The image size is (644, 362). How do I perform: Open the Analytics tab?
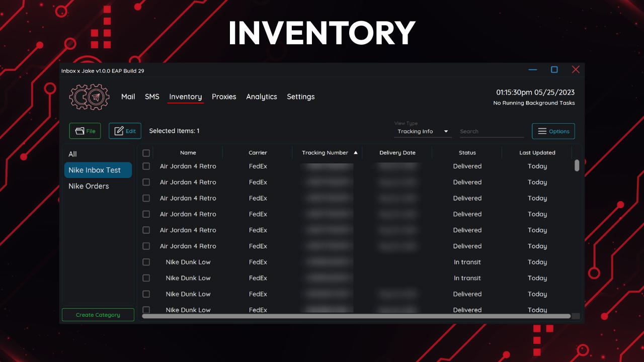262,97
